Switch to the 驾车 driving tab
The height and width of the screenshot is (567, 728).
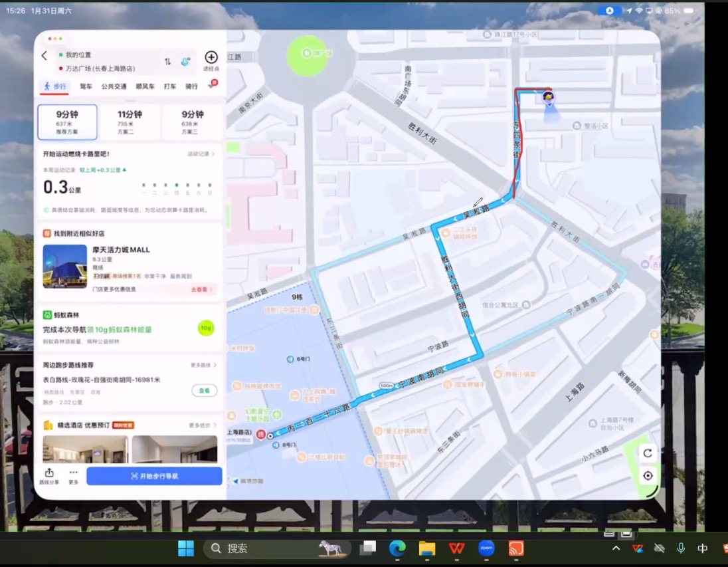click(x=86, y=86)
